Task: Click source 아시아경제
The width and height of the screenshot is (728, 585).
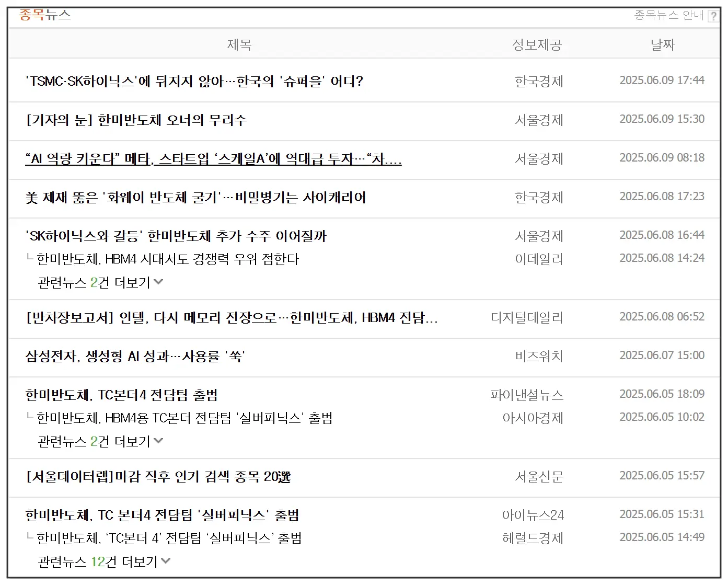Action: coord(533,418)
